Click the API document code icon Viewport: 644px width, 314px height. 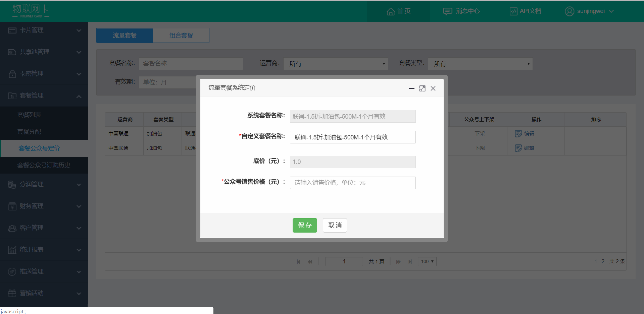(x=513, y=11)
